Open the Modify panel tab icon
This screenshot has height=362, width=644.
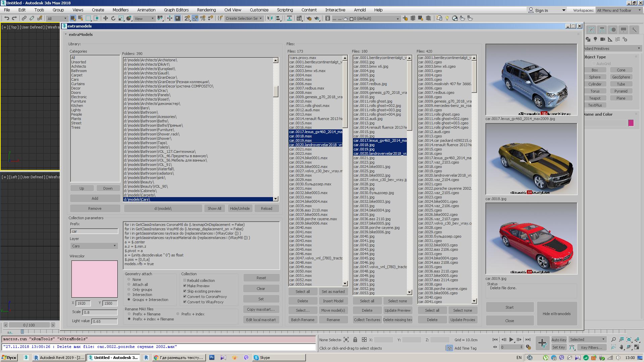tap(592, 30)
